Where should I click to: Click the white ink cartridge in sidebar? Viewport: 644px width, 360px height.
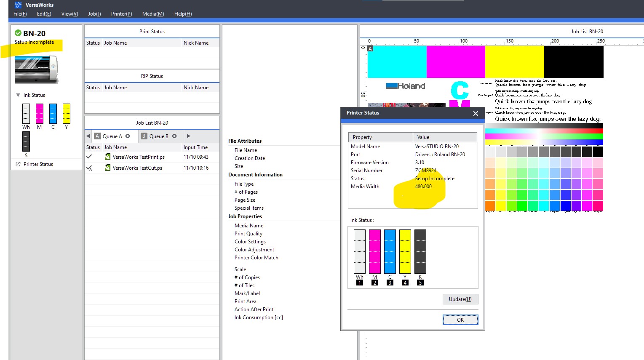pos(26,114)
